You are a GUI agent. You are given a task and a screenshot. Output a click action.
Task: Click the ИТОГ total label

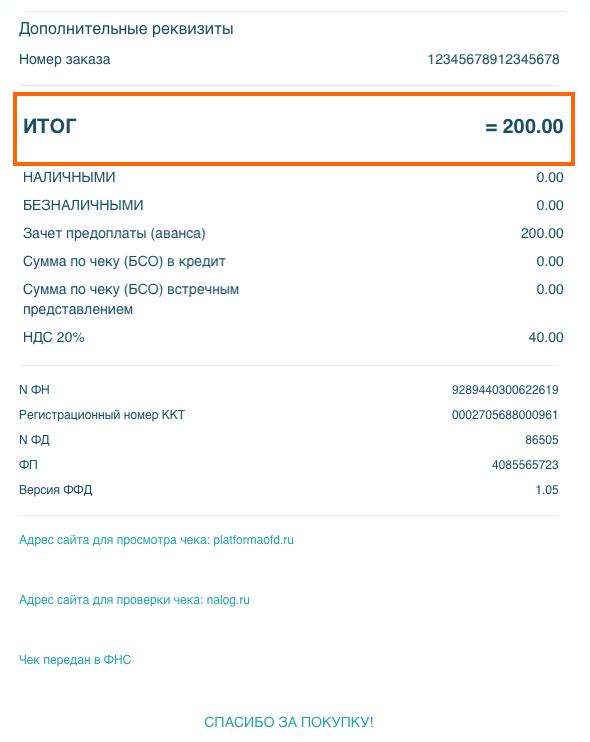click(50, 126)
